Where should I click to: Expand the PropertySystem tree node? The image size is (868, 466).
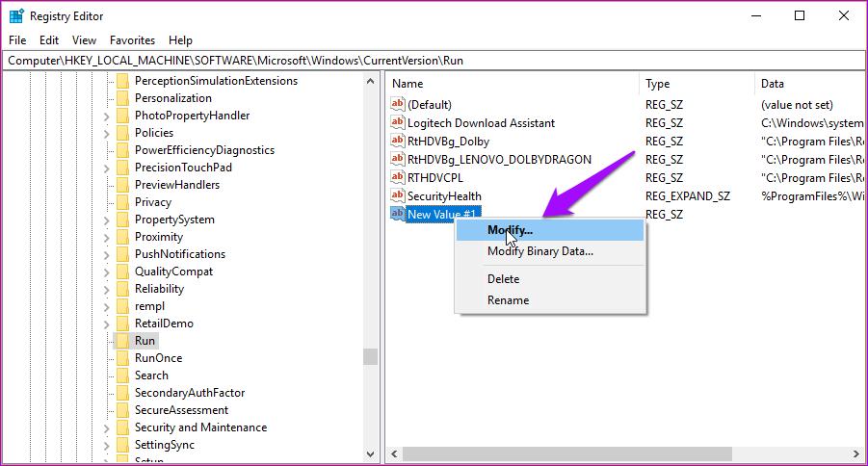[x=106, y=220]
